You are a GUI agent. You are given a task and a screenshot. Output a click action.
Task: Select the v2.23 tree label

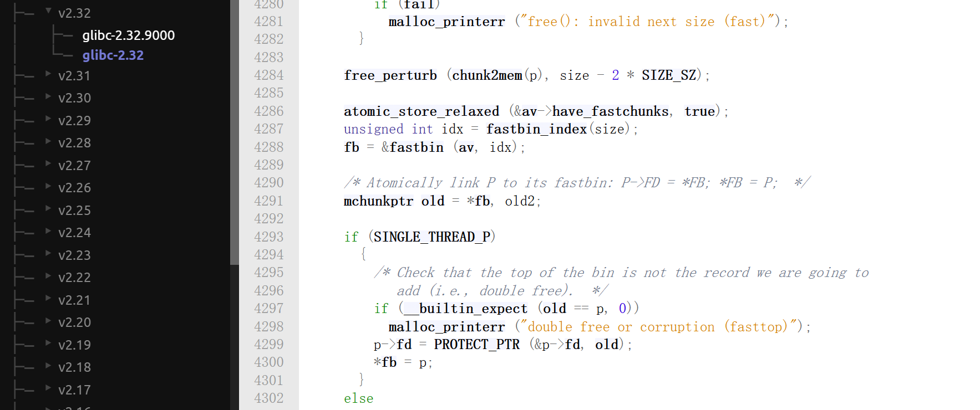tap(74, 255)
